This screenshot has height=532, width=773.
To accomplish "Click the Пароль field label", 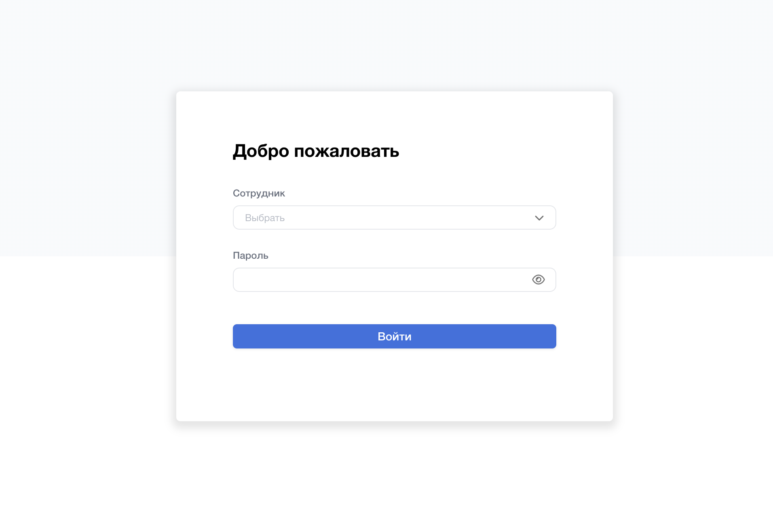I will [251, 255].
